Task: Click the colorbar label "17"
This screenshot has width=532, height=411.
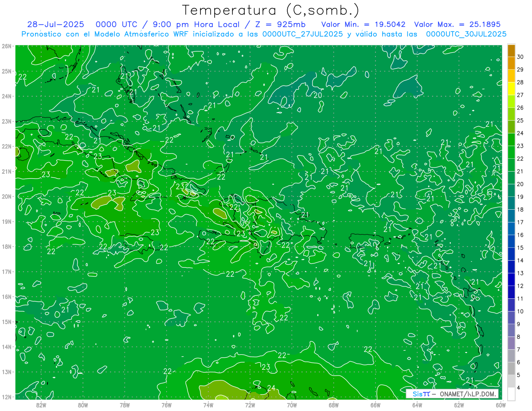Action: coord(520,222)
